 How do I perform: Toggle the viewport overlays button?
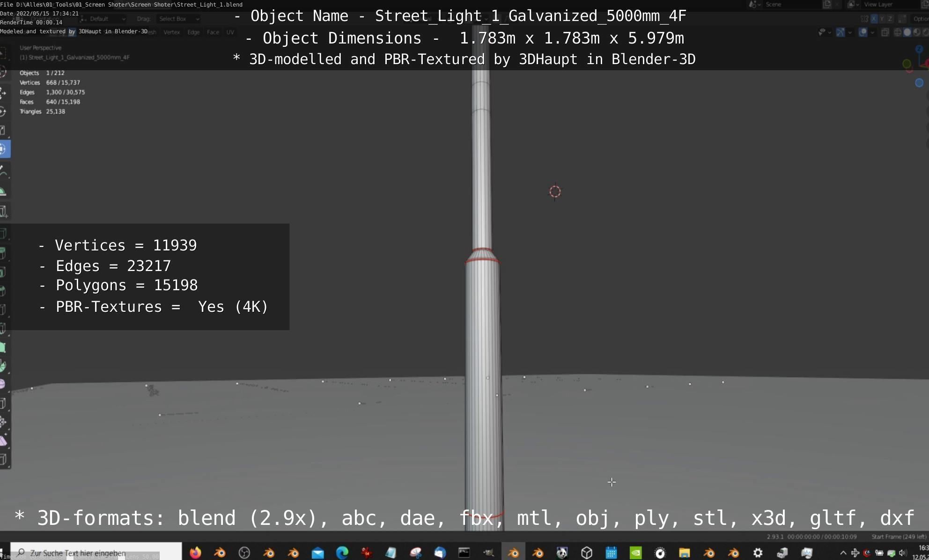tap(863, 32)
